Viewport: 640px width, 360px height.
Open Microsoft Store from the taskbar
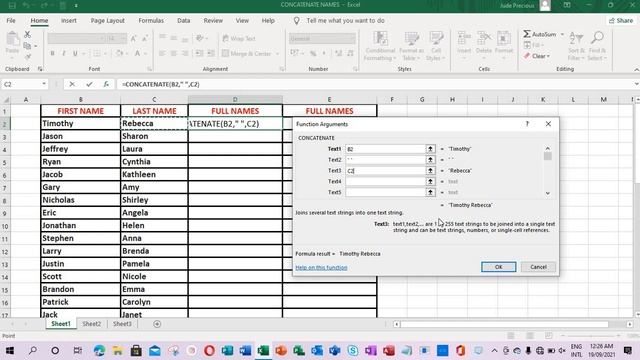coord(136,351)
